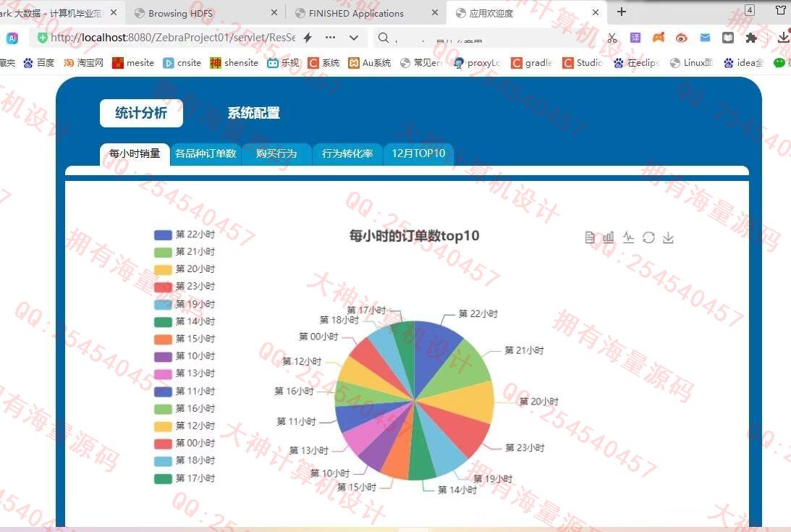This screenshot has height=532, width=791.
Task: Open the gradle bookmark
Action: pos(532,62)
